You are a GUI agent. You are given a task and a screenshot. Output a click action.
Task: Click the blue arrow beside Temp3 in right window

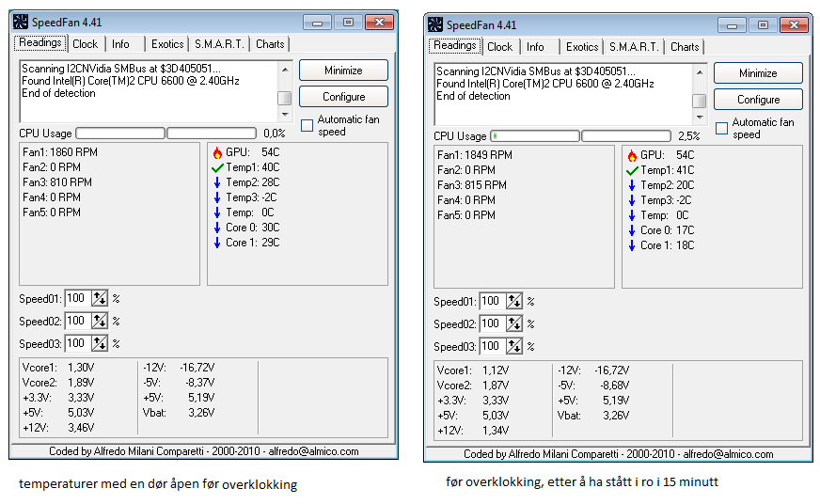pos(632,200)
